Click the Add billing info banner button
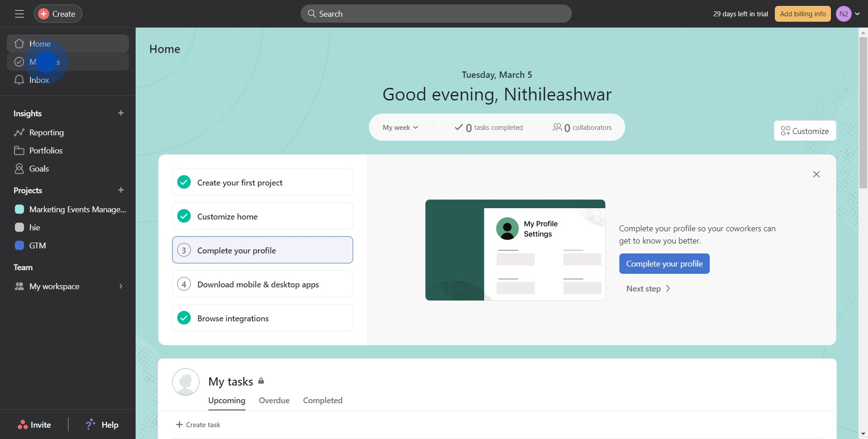The height and width of the screenshot is (439, 868). pyautogui.click(x=802, y=14)
